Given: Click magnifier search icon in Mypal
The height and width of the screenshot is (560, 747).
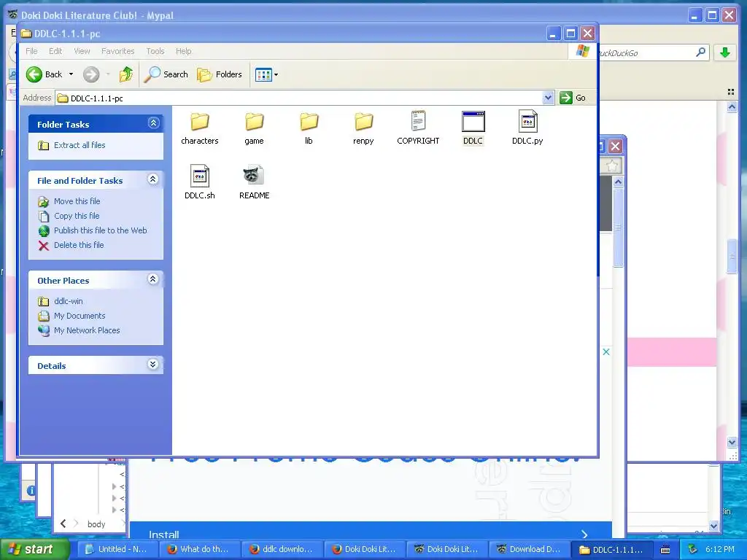Looking at the screenshot, I should pyautogui.click(x=700, y=52).
